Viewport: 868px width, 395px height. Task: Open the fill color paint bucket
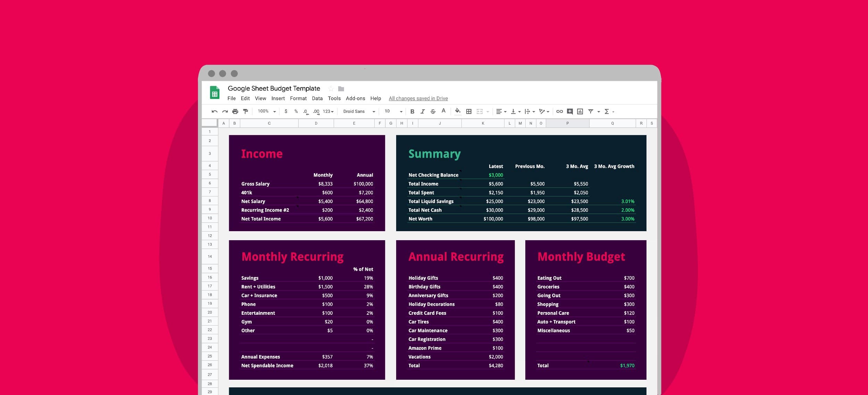[458, 111]
